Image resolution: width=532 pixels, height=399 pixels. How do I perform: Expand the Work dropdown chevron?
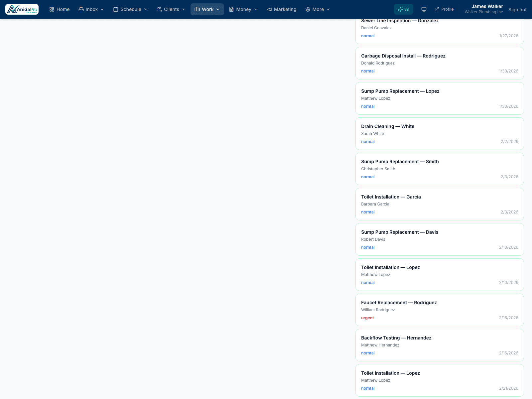coord(218,9)
